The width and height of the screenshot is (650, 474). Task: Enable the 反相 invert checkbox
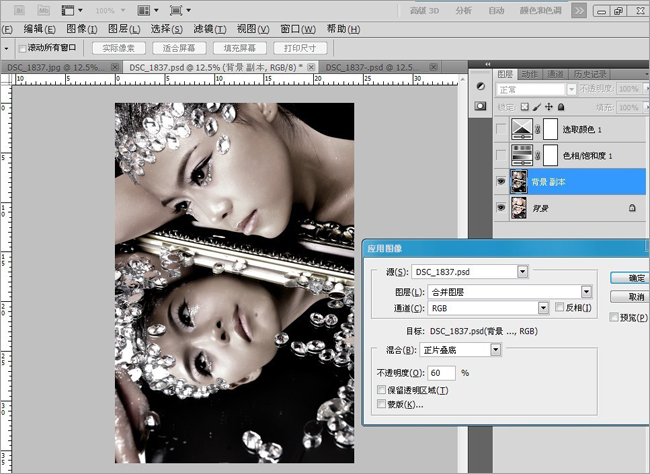point(560,308)
